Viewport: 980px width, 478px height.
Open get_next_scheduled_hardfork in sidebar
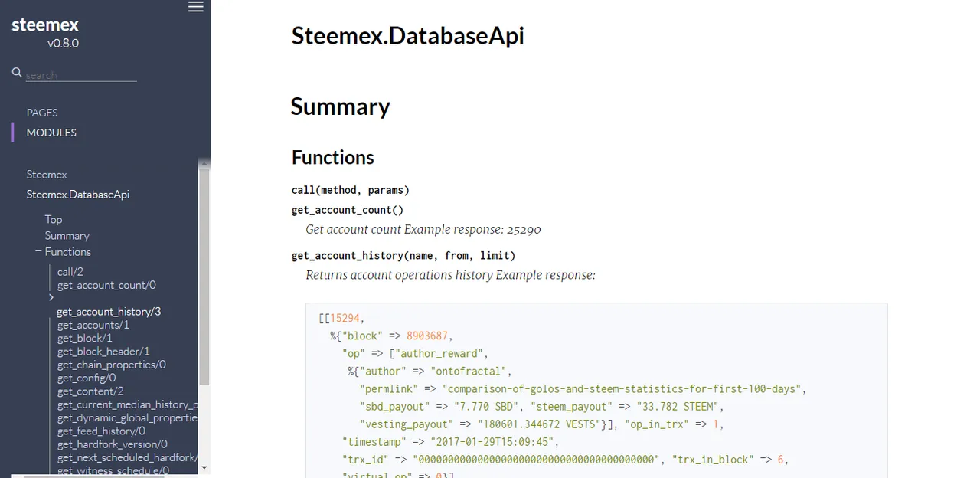point(128,457)
